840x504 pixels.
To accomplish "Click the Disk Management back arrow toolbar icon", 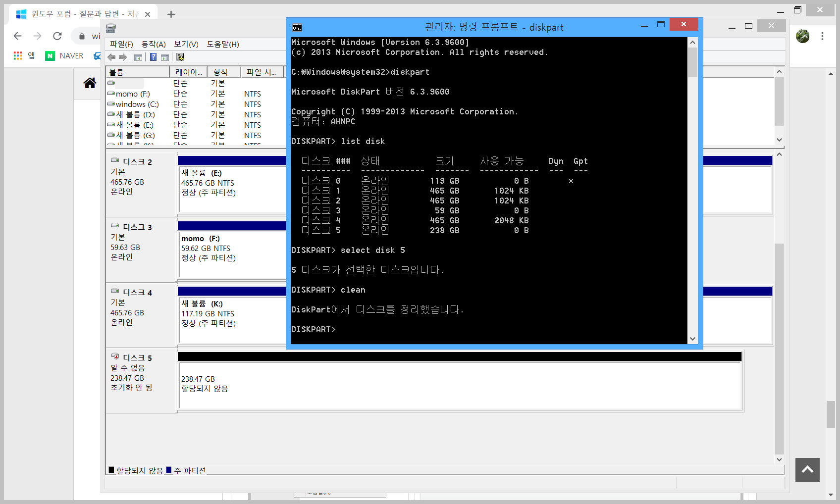I will [x=111, y=57].
